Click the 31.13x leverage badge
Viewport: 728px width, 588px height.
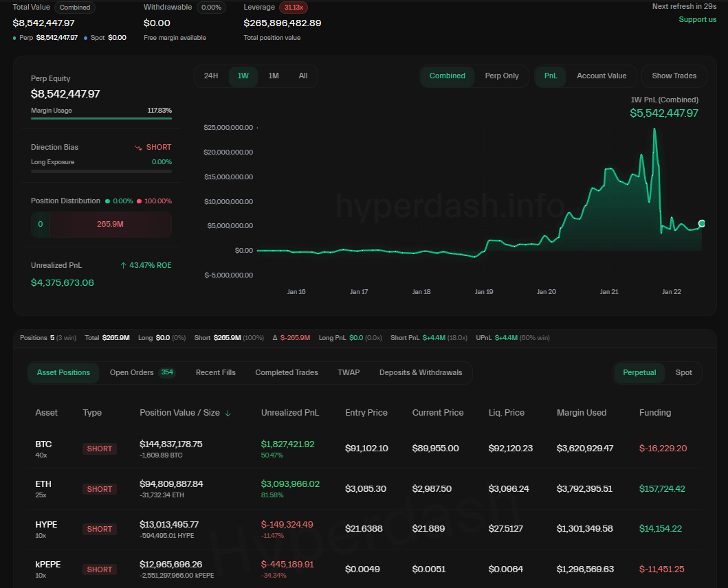(294, 8)
